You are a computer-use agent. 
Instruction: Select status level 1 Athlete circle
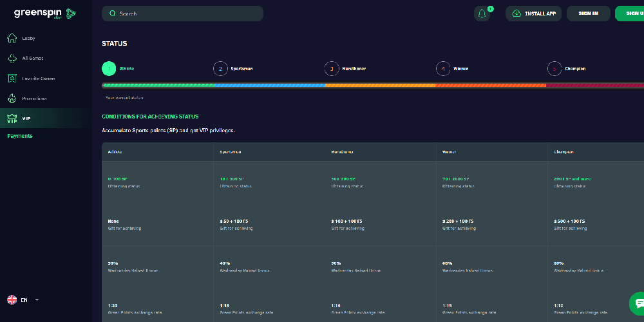pyautogui.click(x=109, y=68)
